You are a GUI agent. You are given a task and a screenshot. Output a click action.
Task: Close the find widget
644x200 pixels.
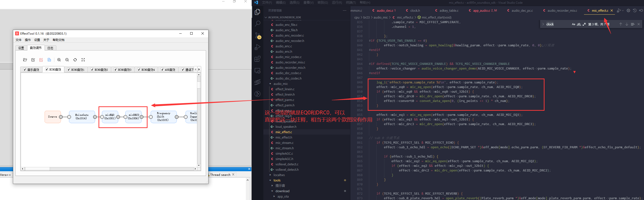click(639, 24)
